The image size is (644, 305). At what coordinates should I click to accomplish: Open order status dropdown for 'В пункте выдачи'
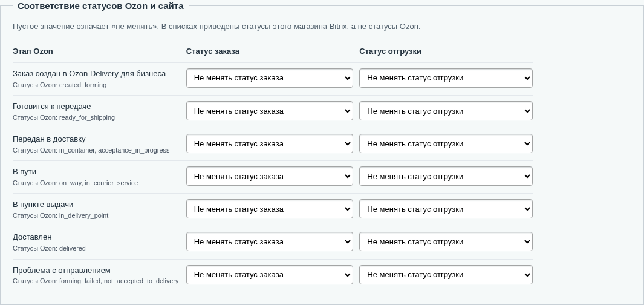tap(270, 209)
